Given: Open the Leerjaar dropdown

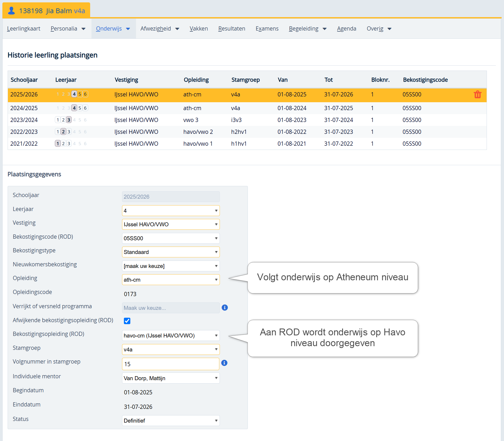Looking at the screenshot, I should coord(171,211).
